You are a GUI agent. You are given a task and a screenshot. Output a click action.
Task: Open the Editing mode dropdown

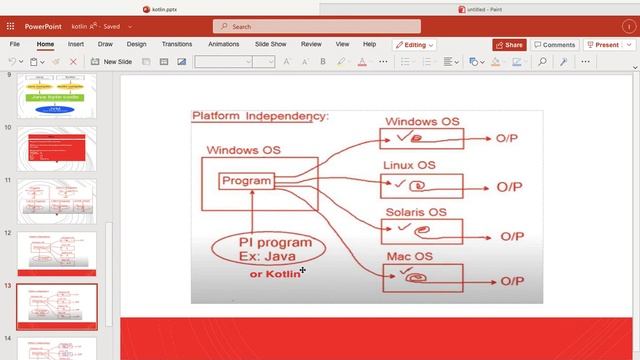tap(414, 45)
